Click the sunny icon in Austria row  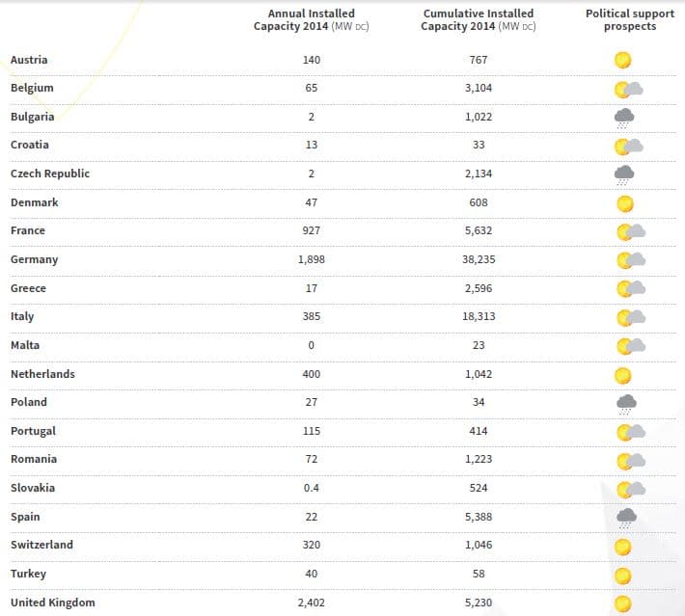point(623,61)
